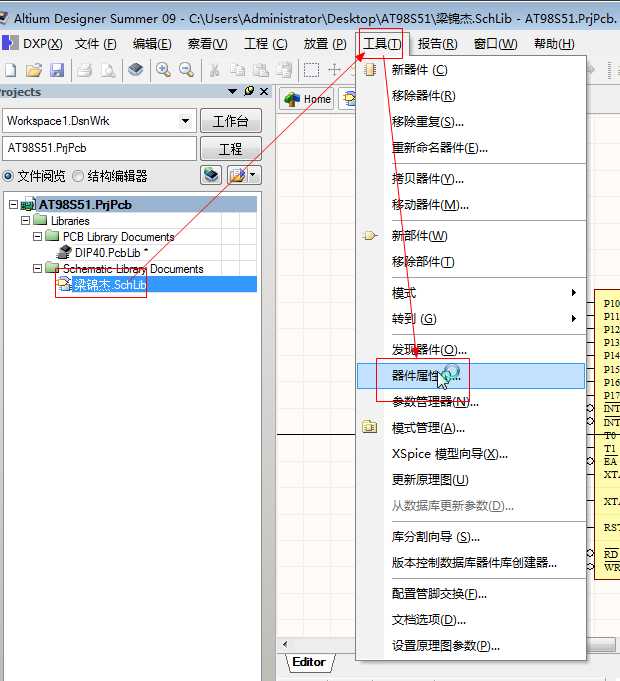The width and height of the screenshot is (620, 681).
Task: Click the DXP logo icon
Action: (x=10, y=43)
